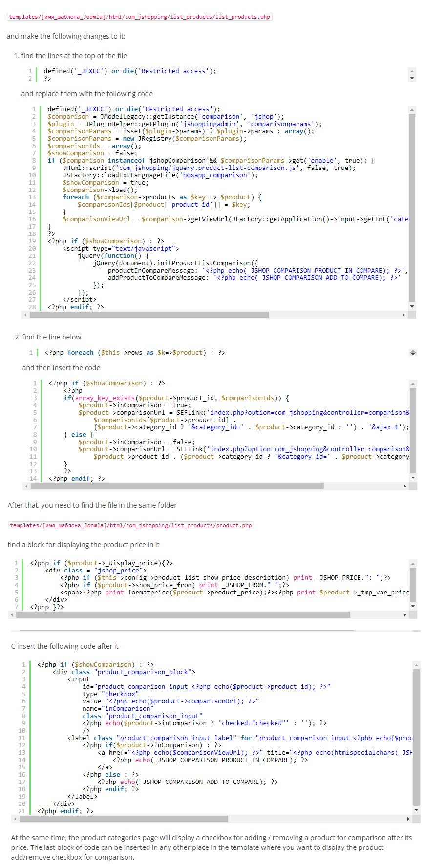Click the '$product->inComparison = true;' line

(135, 405)
